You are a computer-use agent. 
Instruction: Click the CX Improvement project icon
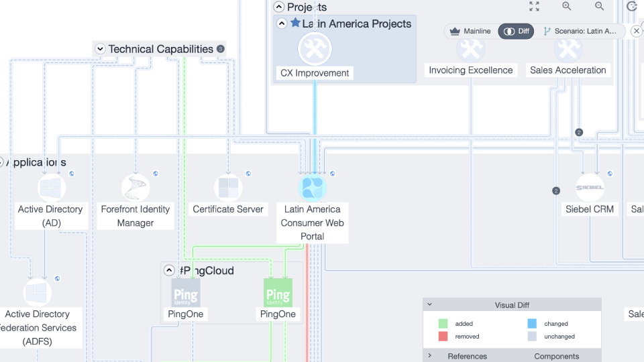point(315,49)
